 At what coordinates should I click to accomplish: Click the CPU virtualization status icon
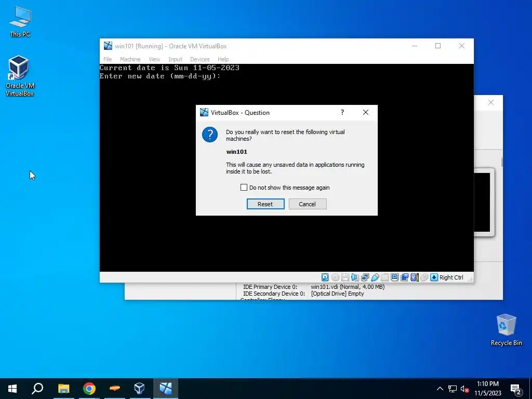tap(414, 277)
